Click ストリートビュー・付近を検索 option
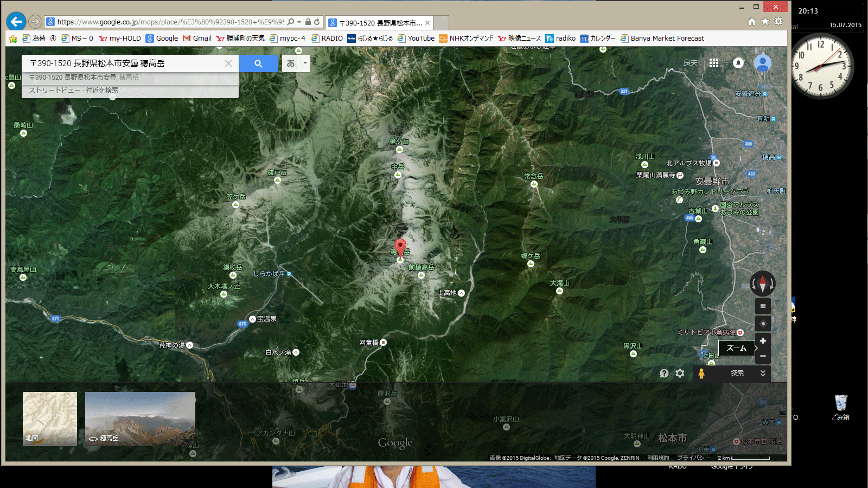This screenshot has height=488, width=868. (74, 90)
